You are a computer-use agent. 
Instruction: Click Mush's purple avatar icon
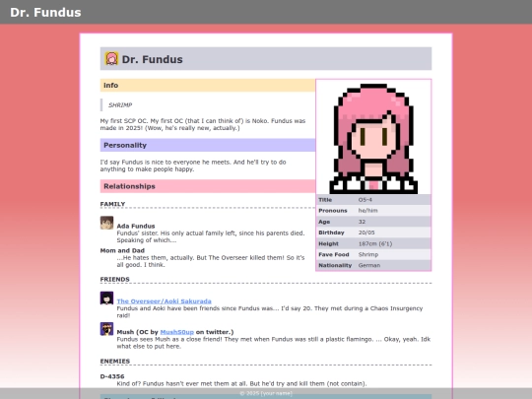pos(106,329)
